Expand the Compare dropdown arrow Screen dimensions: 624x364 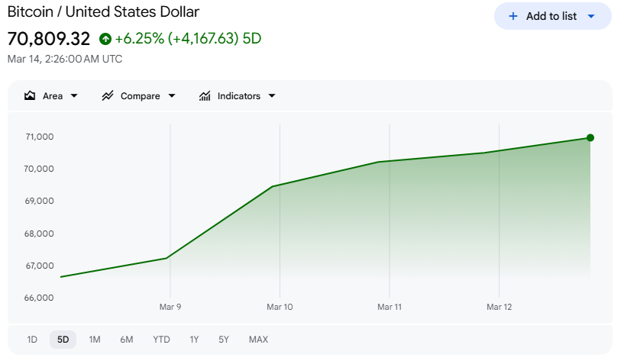[172, 96]
